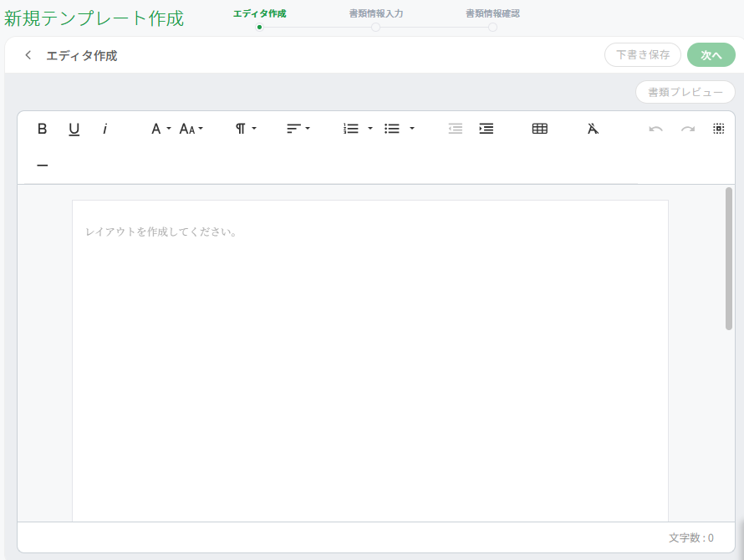Viewport: 744px width, 560px height.
Task: Insert a horizontal line
Action: coord(43,165)
